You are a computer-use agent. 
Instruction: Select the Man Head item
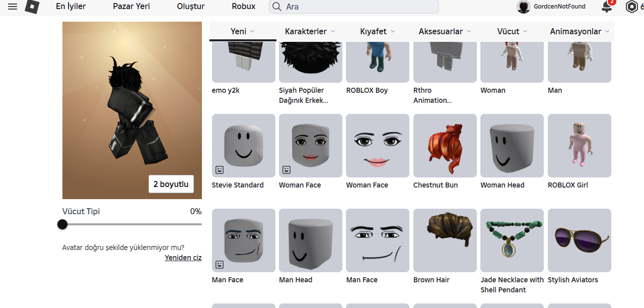pyautogui.click(x=311, y=240)
